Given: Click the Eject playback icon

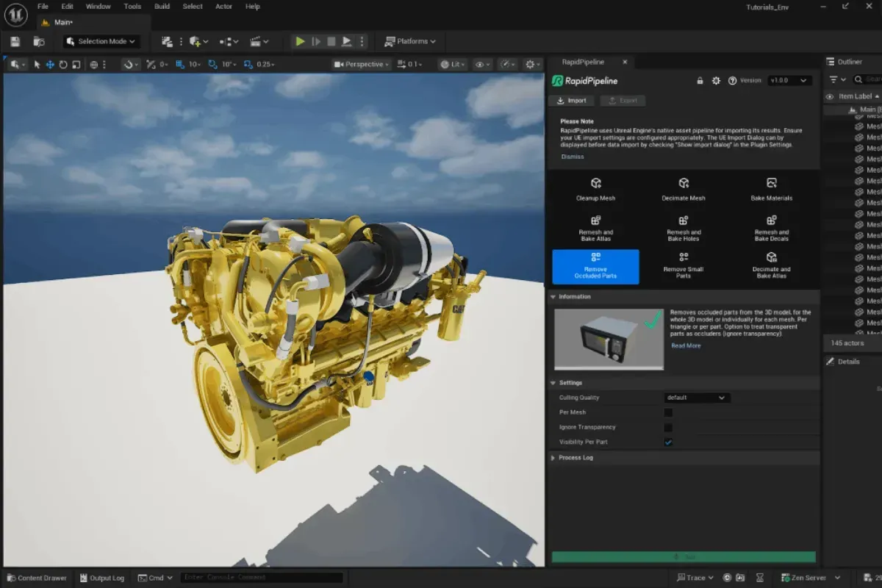Looking at the screenshot, I should coord(347,42).
